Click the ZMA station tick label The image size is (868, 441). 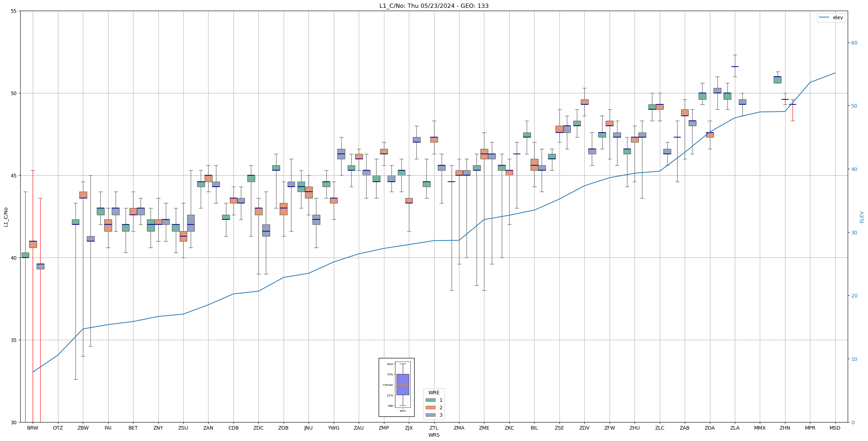459,428
